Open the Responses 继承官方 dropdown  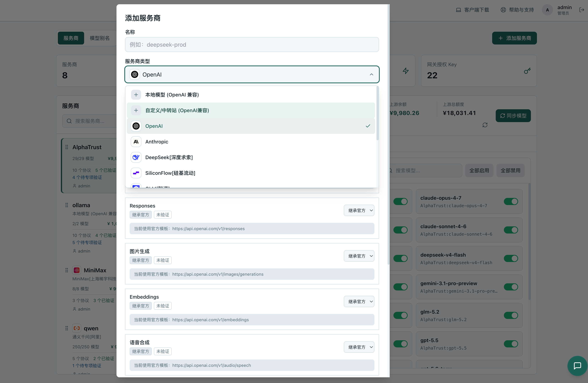click(x=359, y=210)
